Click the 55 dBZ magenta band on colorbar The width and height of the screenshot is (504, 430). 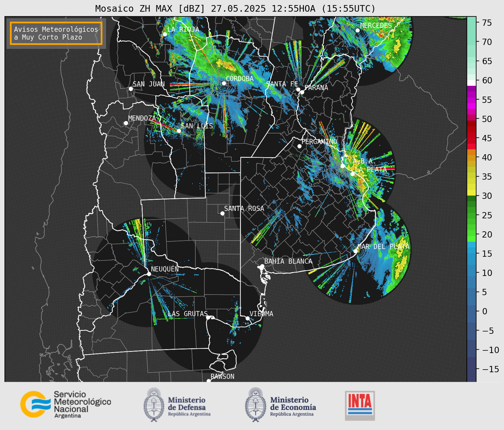tap(471, 100)
